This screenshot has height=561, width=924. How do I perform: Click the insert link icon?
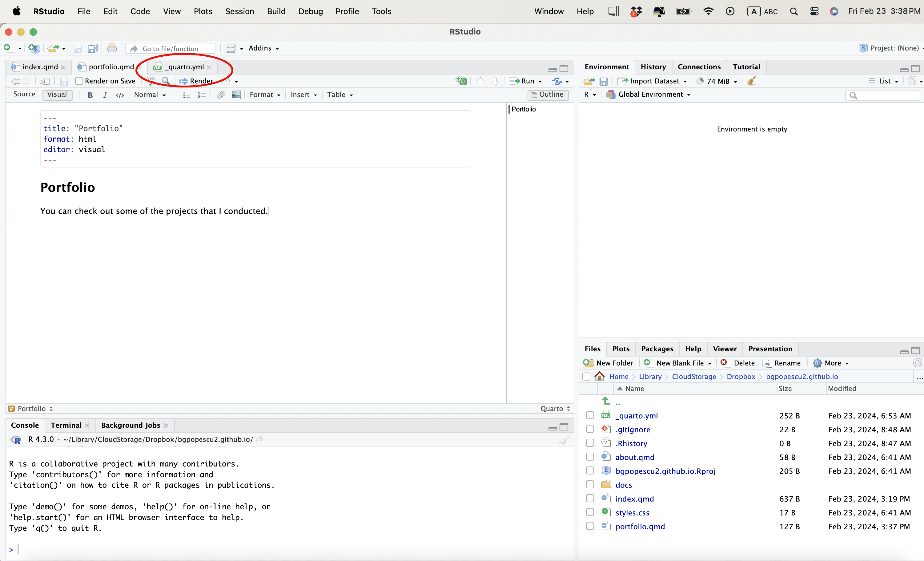[x=221, y=95]
